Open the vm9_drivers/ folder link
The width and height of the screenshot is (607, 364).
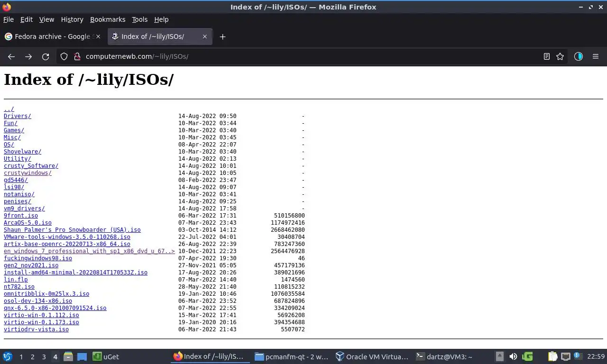coord(24,209)
